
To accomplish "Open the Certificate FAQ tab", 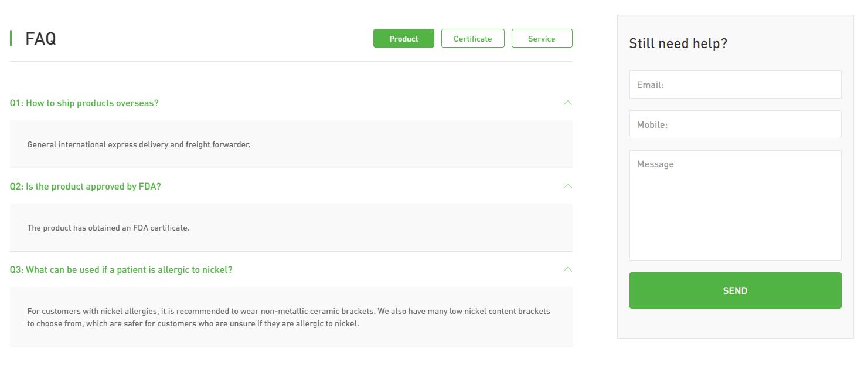I will [472, 39].
